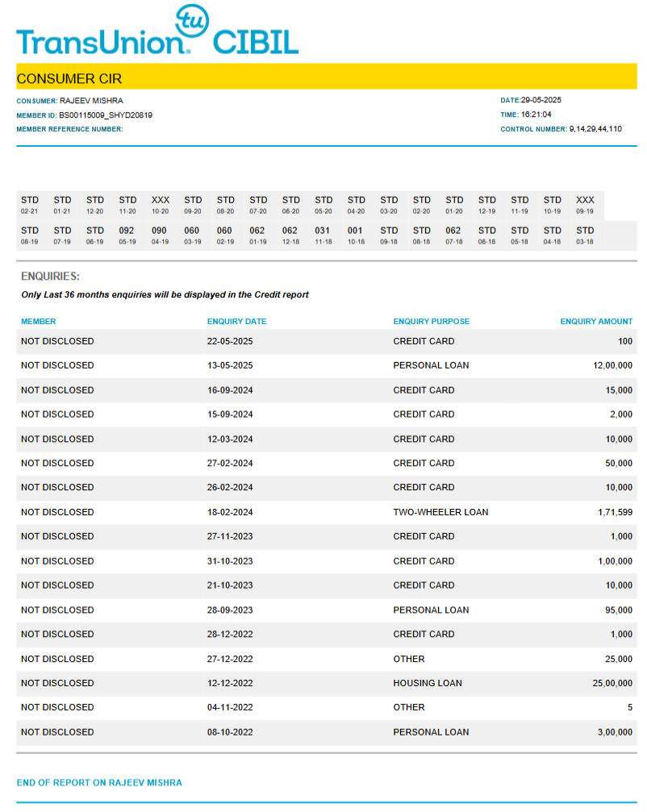This screenshot has height=812, width=647.
Task: Click the MEMBER column header
Action: [39, 322]
